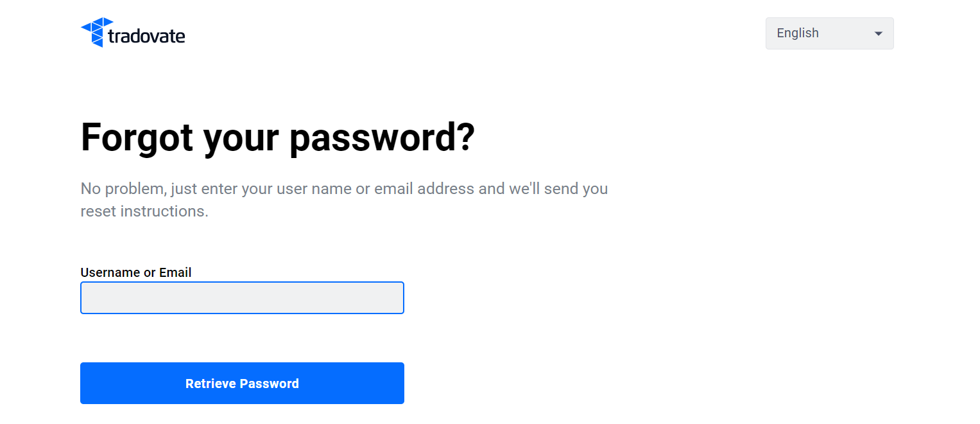Click inside the highlighted email entry box
Image resolution: width=980 pixels, height=424 pixels.
242,297
